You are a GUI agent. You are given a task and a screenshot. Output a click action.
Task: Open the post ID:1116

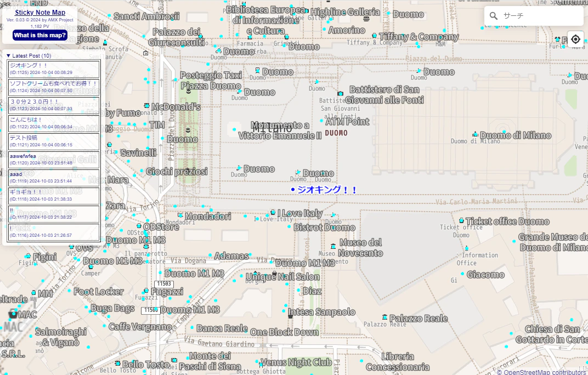point(54,232)
